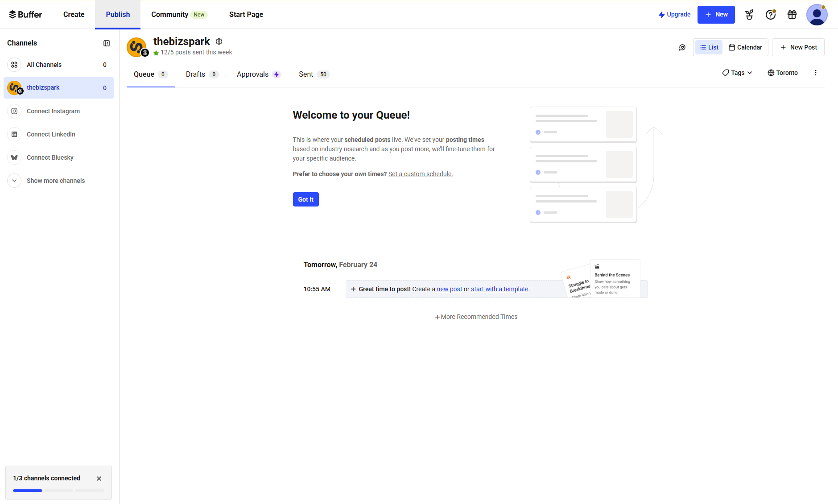Click the help question mark icon
Image resolution: width=838 pixels, height=504 pixels.
(770, 14)
